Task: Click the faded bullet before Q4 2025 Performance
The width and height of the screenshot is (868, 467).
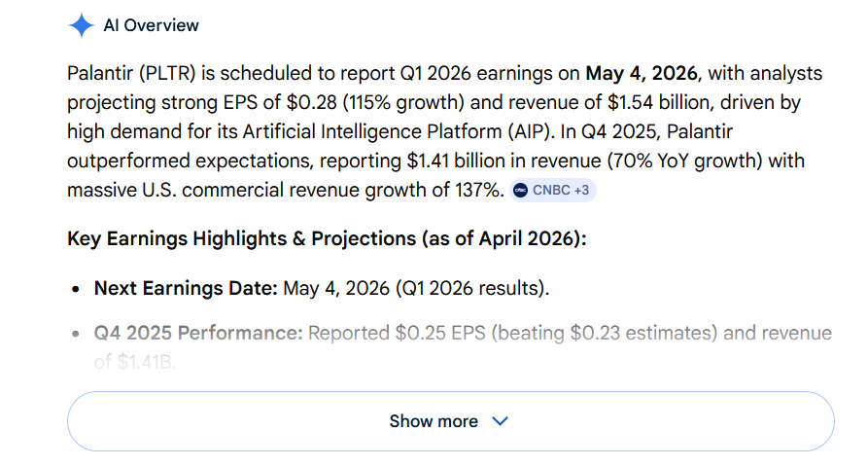Action: (76, 334)
